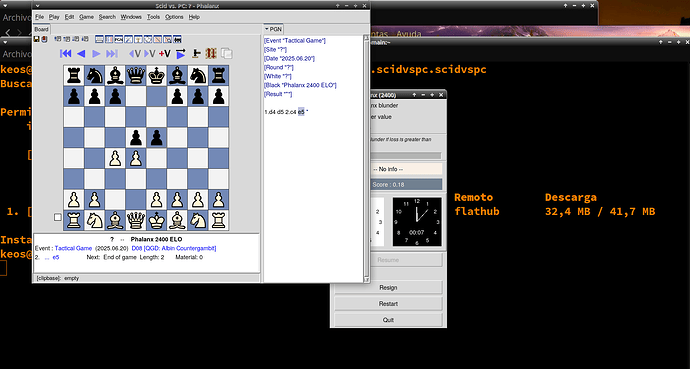Image resolution: width=690 pixels, height=369 pixels.
Task: Click 32,4 MB / 41,7 MB in terminal
Action: pyautogui.click(x=600, y=212)
